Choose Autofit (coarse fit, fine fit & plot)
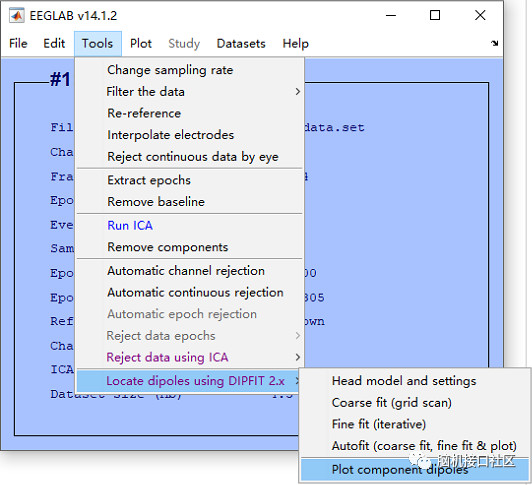This screenshot has width=532, height=485. pos(415,446)
